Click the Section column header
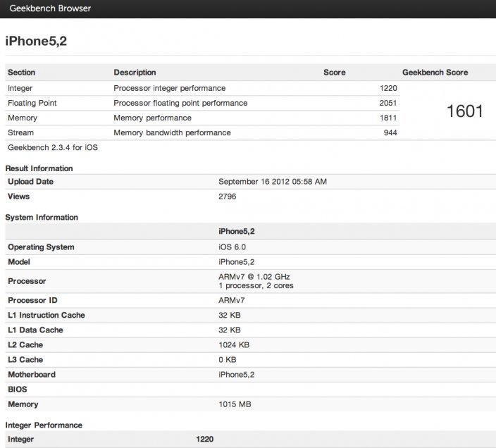Viewport: 496px width, 448px height. click(x=21, y=73)
